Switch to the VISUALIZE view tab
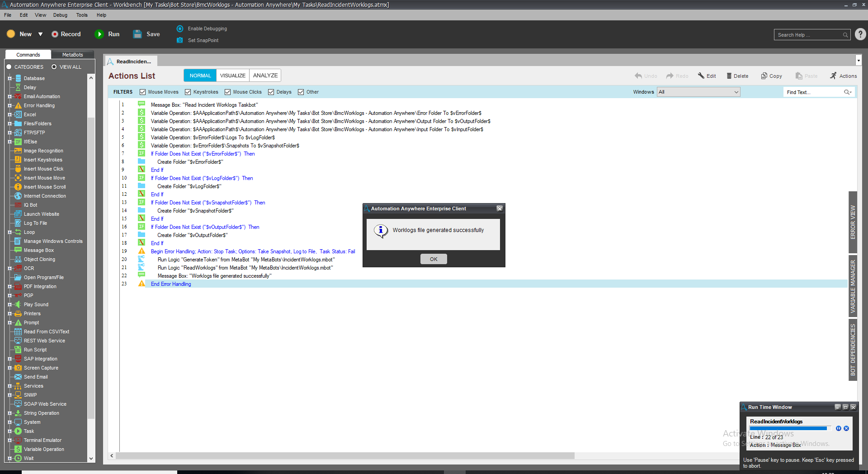Image resolution: width=868 pixels, height=474 pixels. coord(233,76)
